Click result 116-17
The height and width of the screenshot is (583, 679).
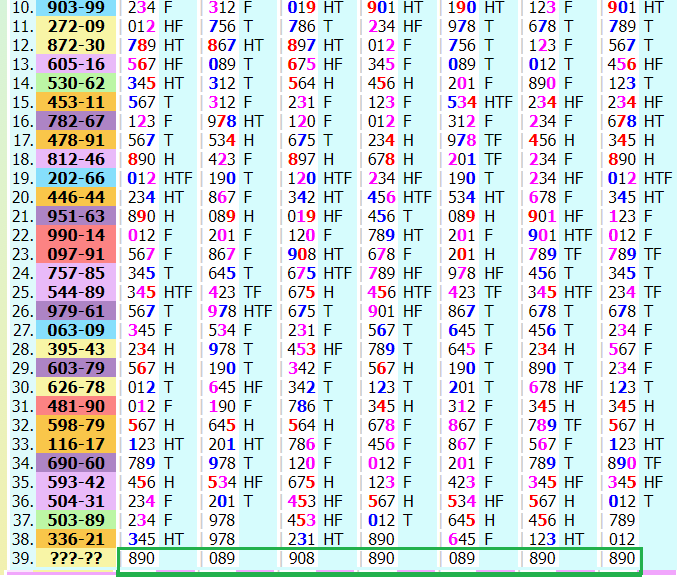click(76, 444)
